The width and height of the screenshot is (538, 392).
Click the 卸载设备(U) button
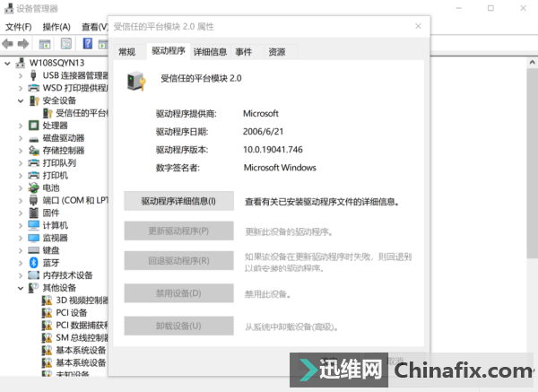(178, 326)
